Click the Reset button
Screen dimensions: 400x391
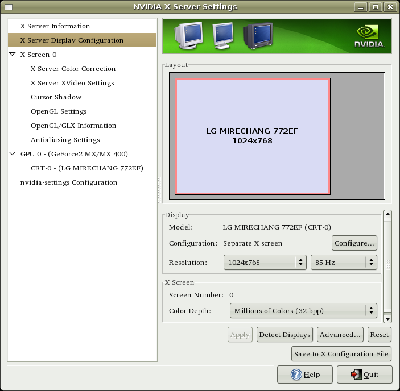[x=379, y=335]
